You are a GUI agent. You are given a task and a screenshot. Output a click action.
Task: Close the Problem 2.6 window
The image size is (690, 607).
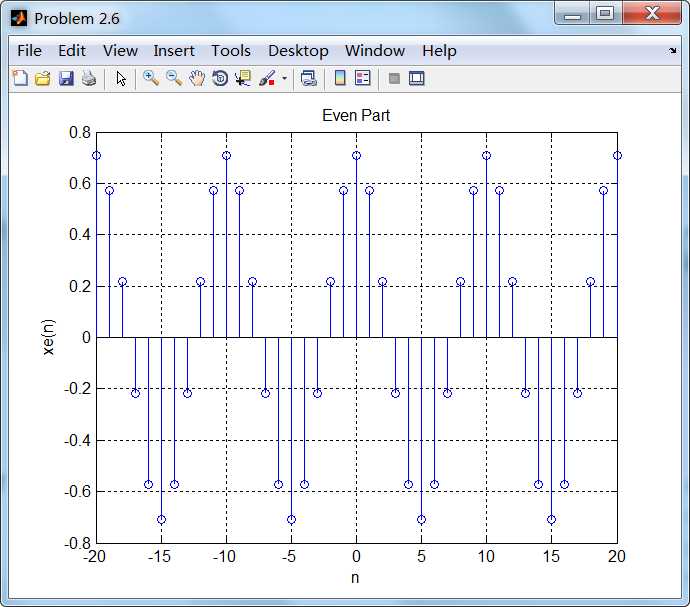coord(652,14)
